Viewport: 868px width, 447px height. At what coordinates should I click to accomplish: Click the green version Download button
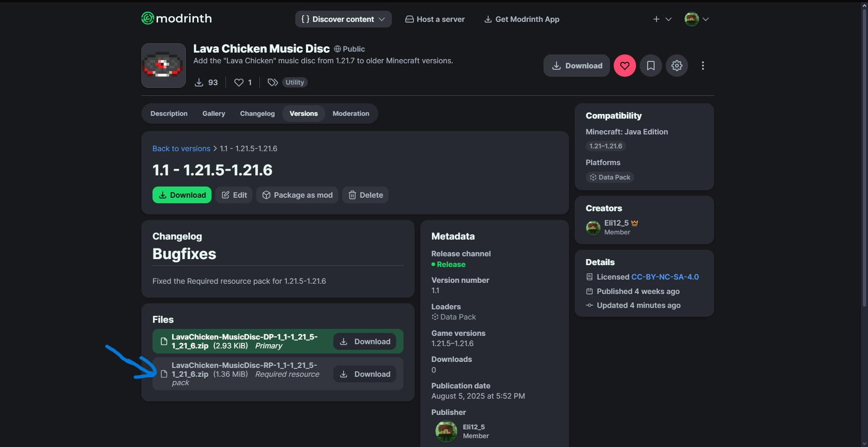[182, 195]
